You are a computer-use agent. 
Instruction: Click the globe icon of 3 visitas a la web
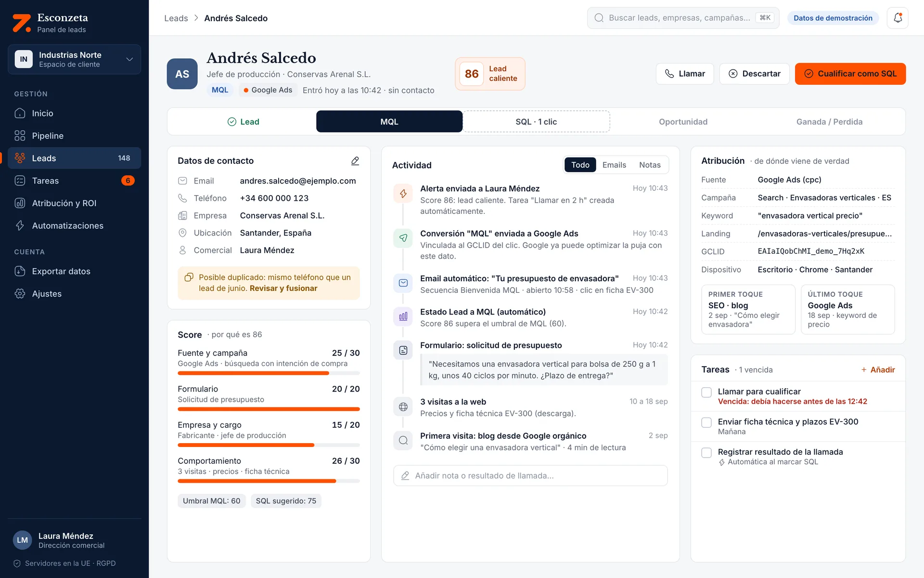(x=403, y=407)
